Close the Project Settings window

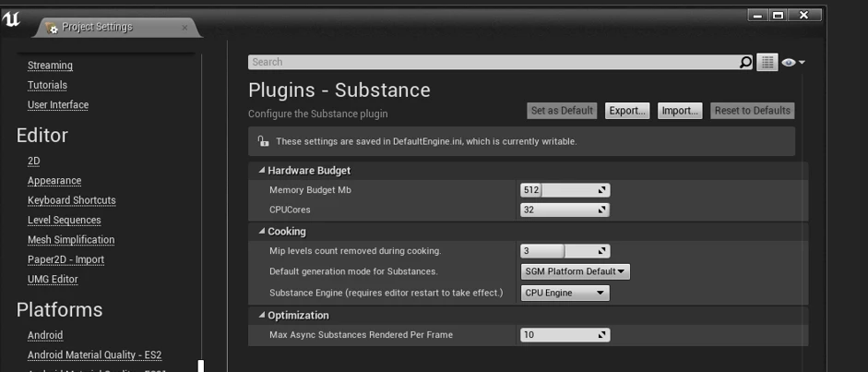[x=804, y=16]
